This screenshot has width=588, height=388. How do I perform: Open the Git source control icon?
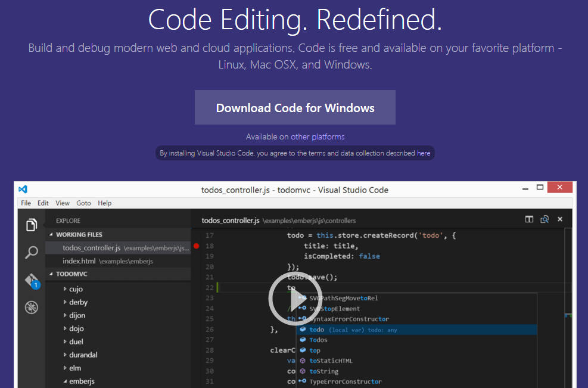tap(32, 281)
